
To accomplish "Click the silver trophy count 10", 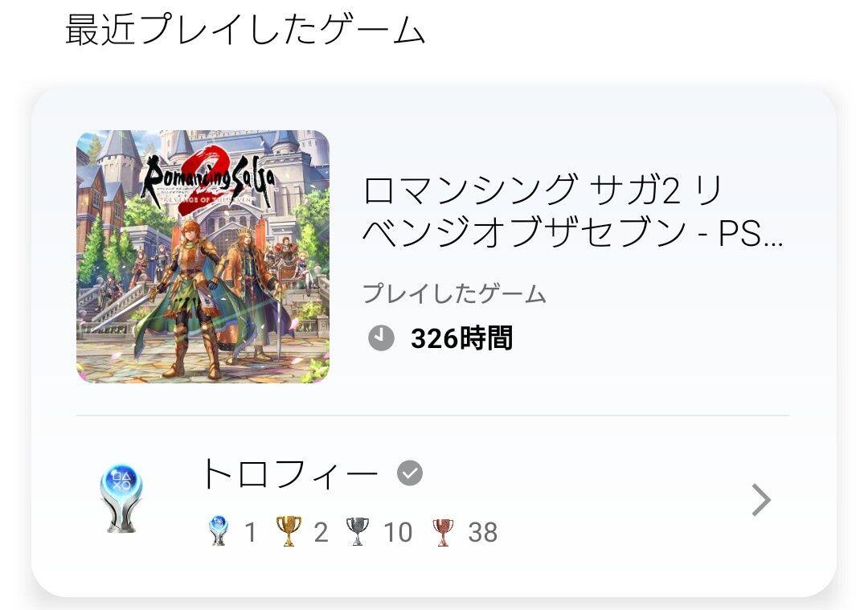I will pos(398,533).
